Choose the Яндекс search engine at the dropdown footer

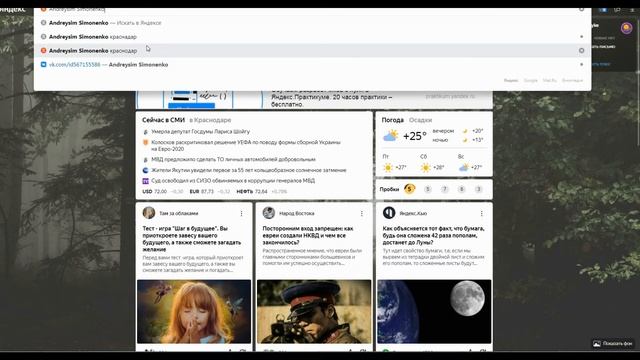coord(511,80)
